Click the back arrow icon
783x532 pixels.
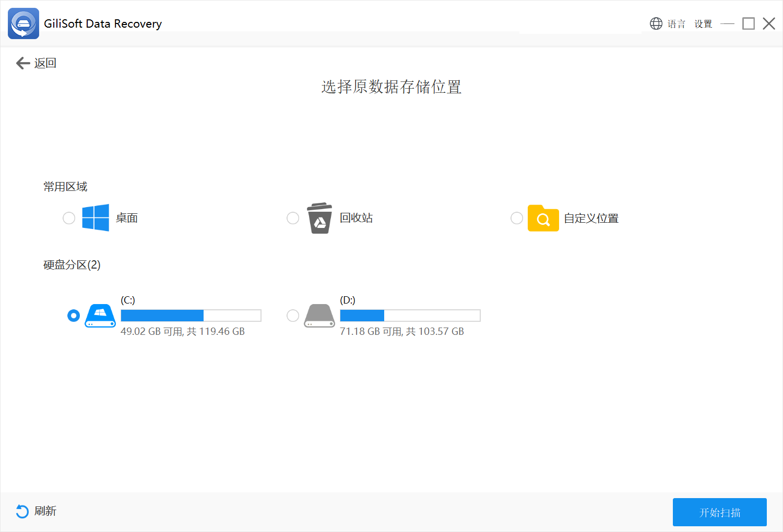(x=23, y=63)
